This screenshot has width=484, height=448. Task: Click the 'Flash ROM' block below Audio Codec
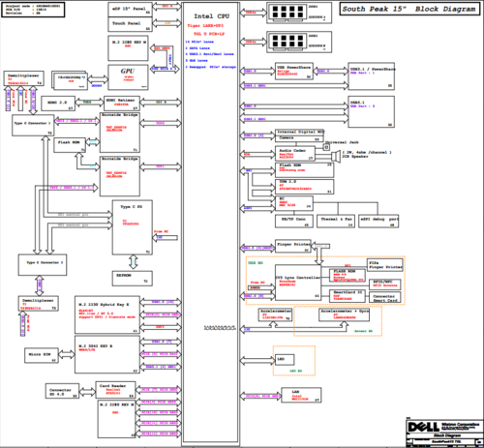click(304, 170)
